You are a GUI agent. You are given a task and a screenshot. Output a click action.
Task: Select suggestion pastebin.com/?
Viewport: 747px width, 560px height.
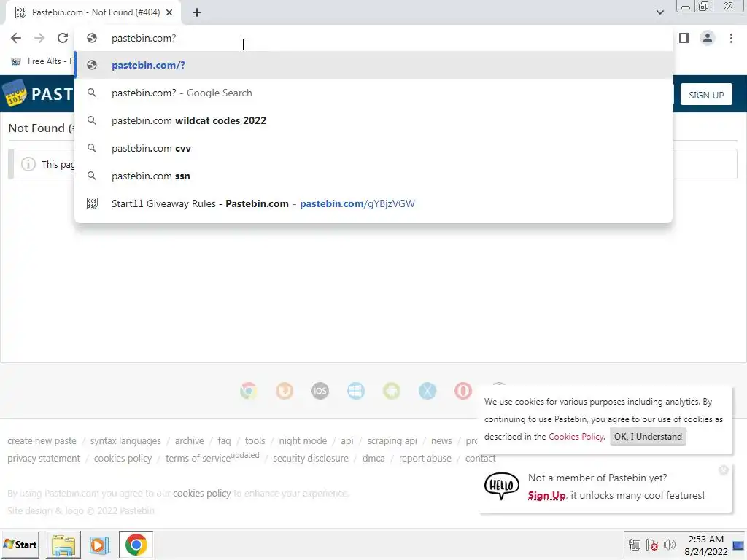point(373,65)
